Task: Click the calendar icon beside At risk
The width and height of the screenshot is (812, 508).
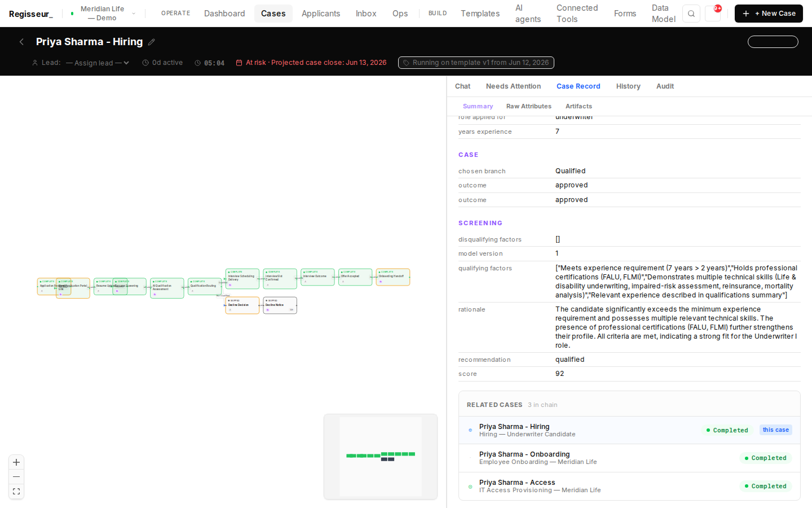Action: pyautogui.click(x=239, y=63)
